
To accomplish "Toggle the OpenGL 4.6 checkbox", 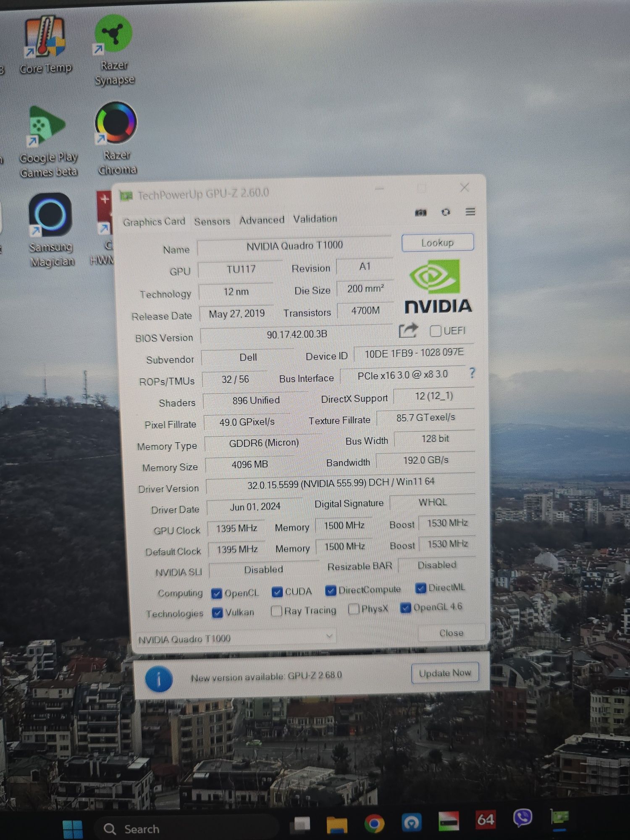I will [405, 608].
